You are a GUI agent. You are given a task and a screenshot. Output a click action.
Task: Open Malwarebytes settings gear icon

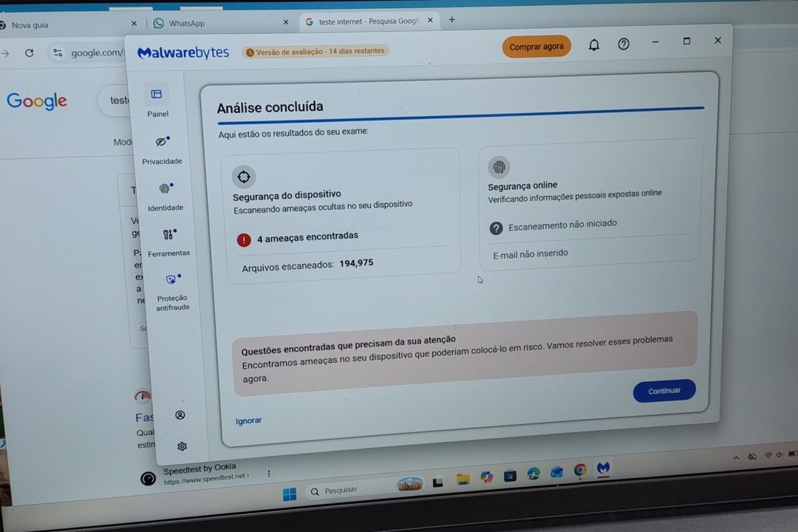(x=182, y=446)
